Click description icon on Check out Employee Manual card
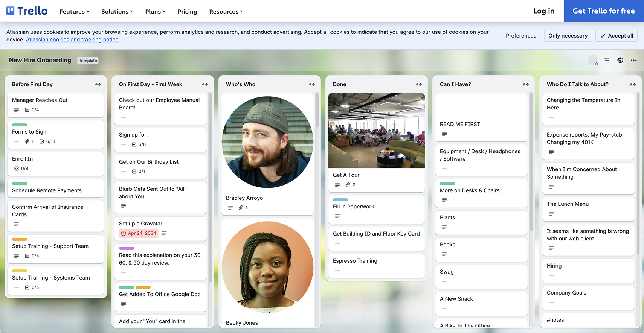Screen dimensions: 644x333 [x=124, y=117]
